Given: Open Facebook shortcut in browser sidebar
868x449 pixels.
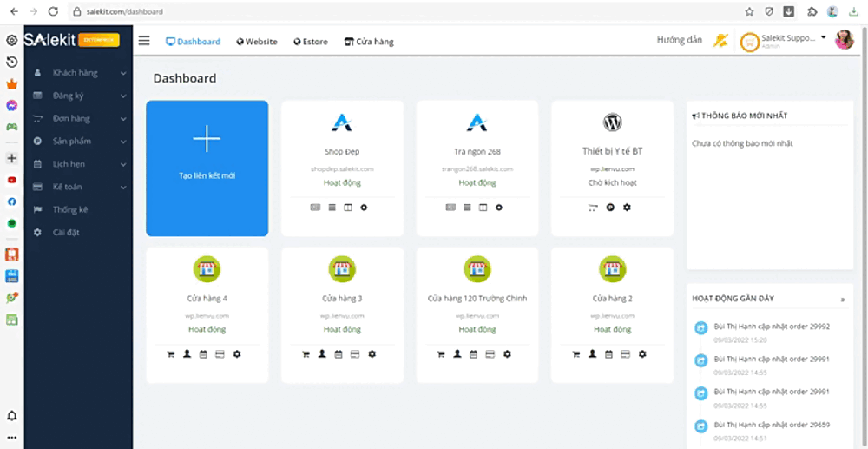Looking at the screenshot, I should (11, 202).
